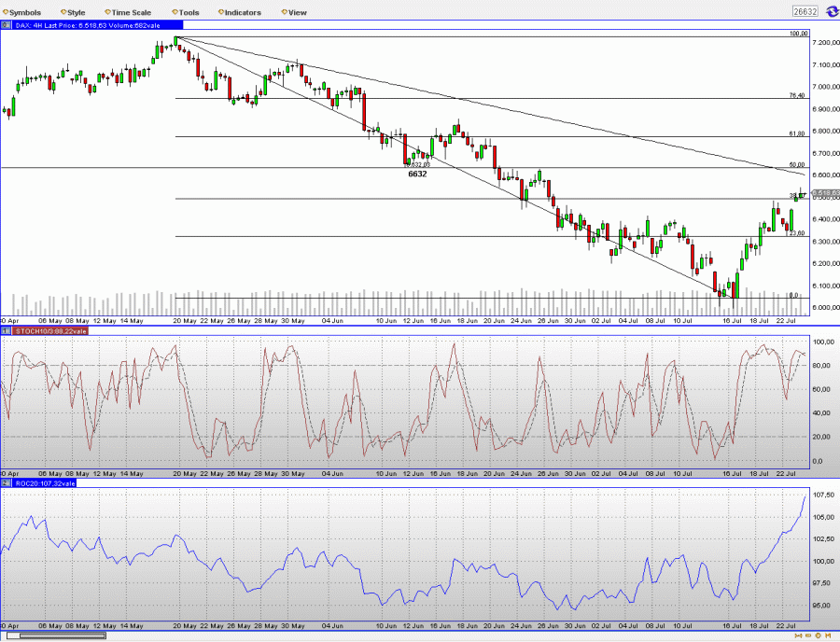Click the 107,50 ROC axis label
This screenshot has height=642, width=840.
point(823,495)
